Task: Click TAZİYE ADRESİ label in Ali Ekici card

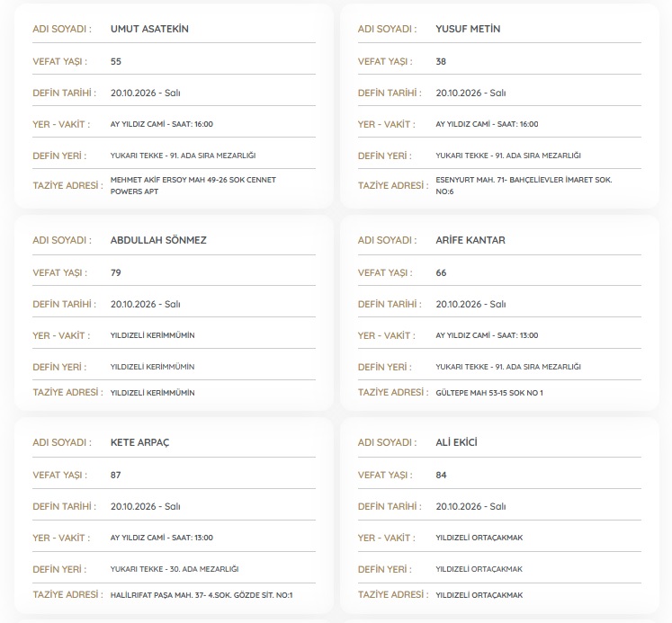Action: (x=393, y=595)
